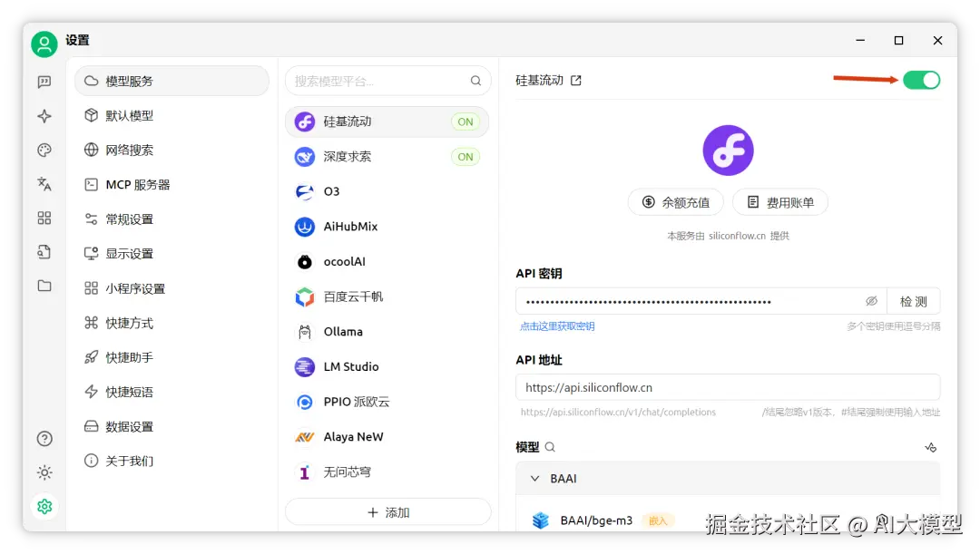Open 快捷方式 menu item
Image resolution: width=980 pixels, height=554 pixels.
coord(171,323)
